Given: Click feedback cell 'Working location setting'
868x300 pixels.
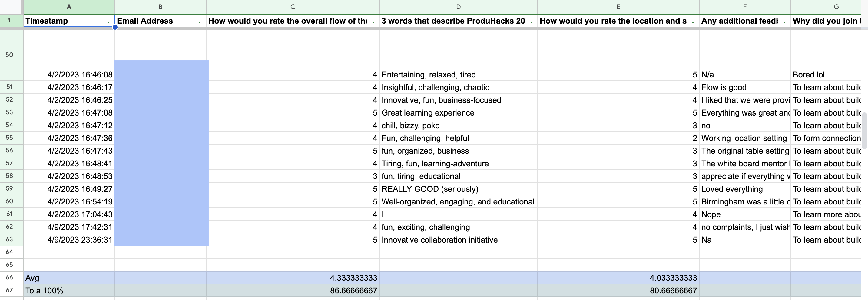Looking at the screenshot, I should 745,138.
